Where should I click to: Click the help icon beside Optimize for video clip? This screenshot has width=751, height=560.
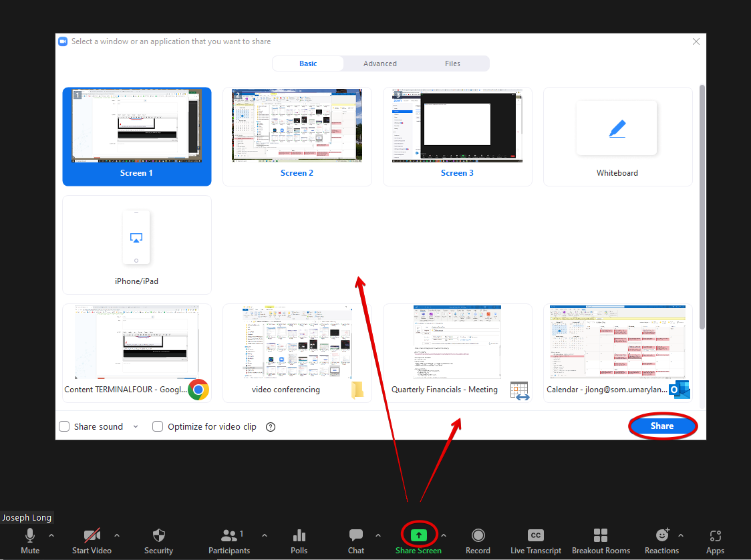[x=271, y=427]
